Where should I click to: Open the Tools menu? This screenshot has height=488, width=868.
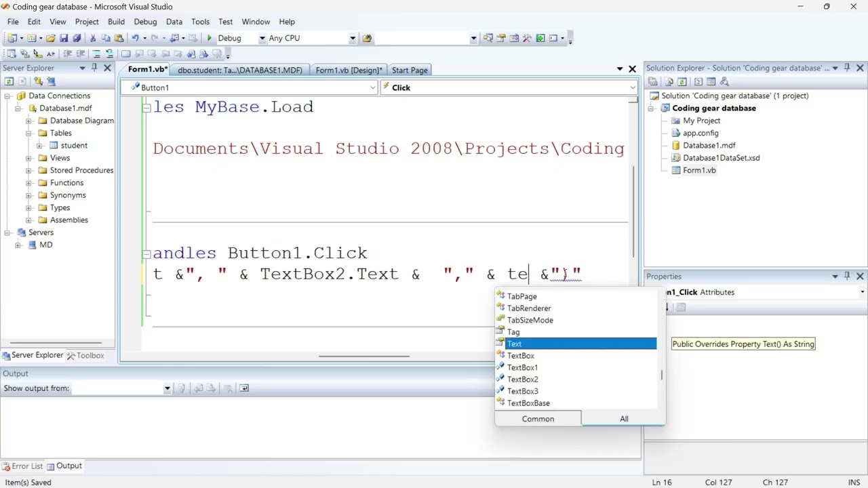pyautogui.click(x=200, y=22)
